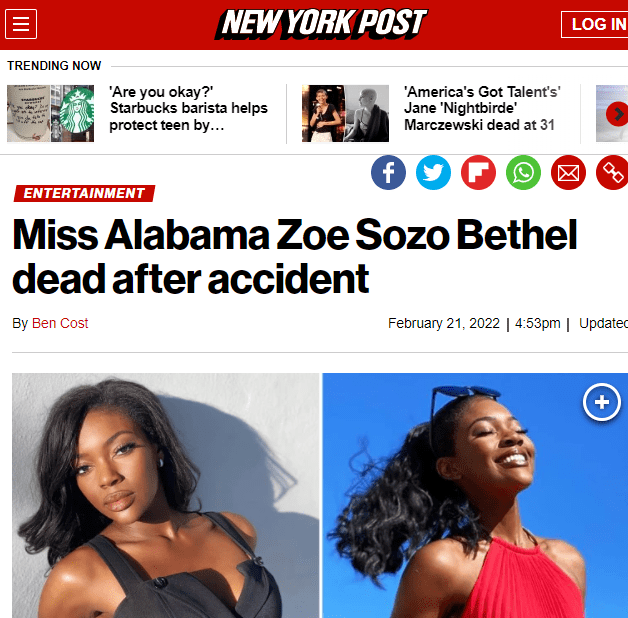Read the Starbucks barista trending story
The height and width of the screenshot is (618, 628).
[x=189, y=109]
